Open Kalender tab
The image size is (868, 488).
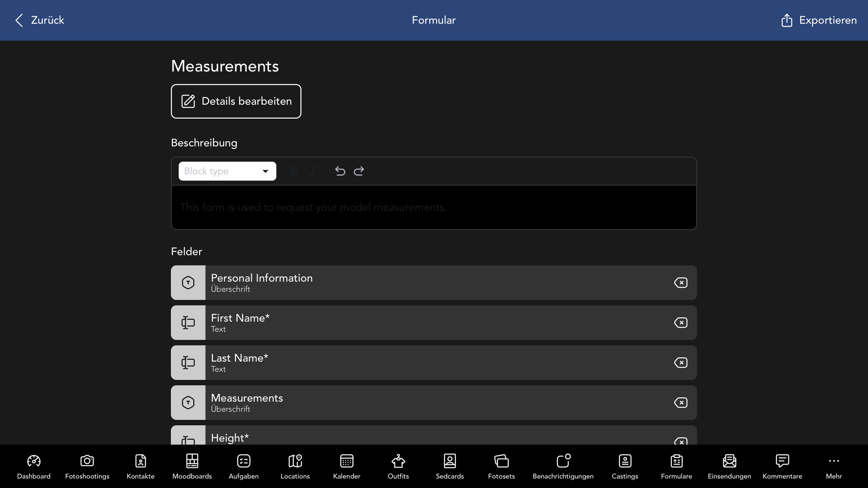pos(347,467)
